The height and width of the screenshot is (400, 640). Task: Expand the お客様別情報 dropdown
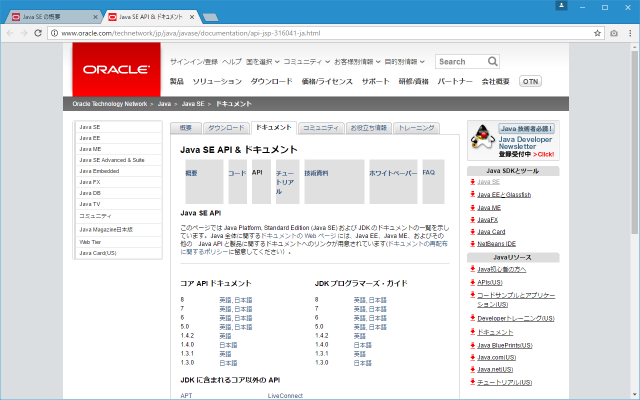point(357,62)
